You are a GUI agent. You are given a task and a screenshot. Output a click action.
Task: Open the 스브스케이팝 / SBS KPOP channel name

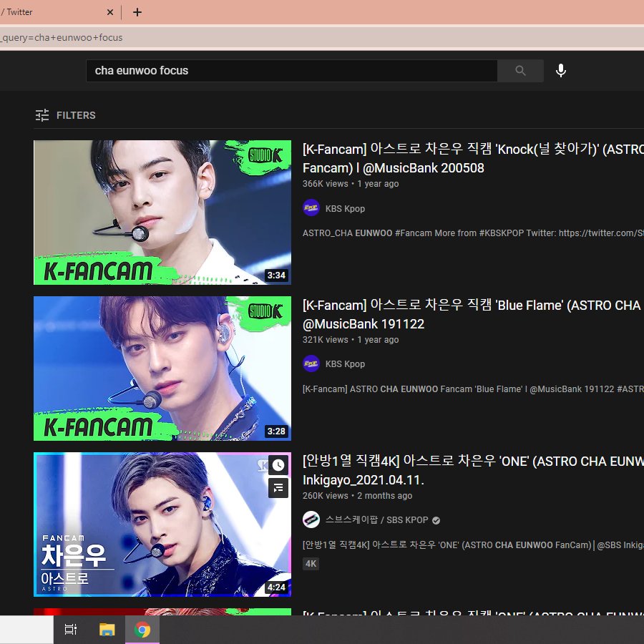[x=376, y=520]
